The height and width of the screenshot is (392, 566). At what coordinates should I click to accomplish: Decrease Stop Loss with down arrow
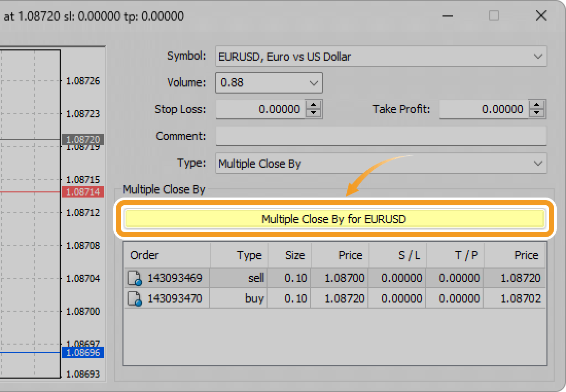313,113
